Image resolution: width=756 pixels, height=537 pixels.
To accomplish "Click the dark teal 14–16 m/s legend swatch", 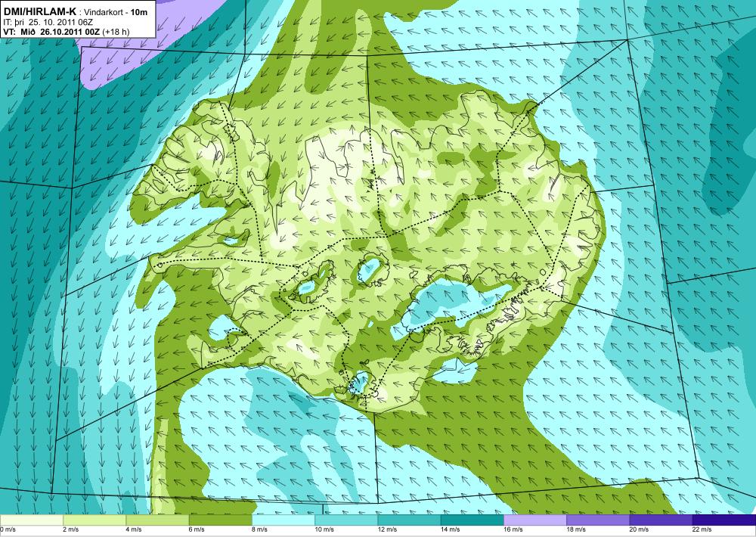I will 472,520.
